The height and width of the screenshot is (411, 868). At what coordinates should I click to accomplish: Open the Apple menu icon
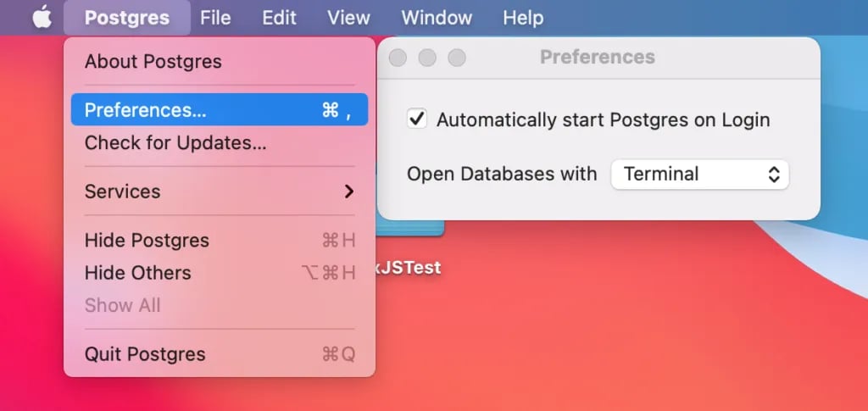point(42,17)
